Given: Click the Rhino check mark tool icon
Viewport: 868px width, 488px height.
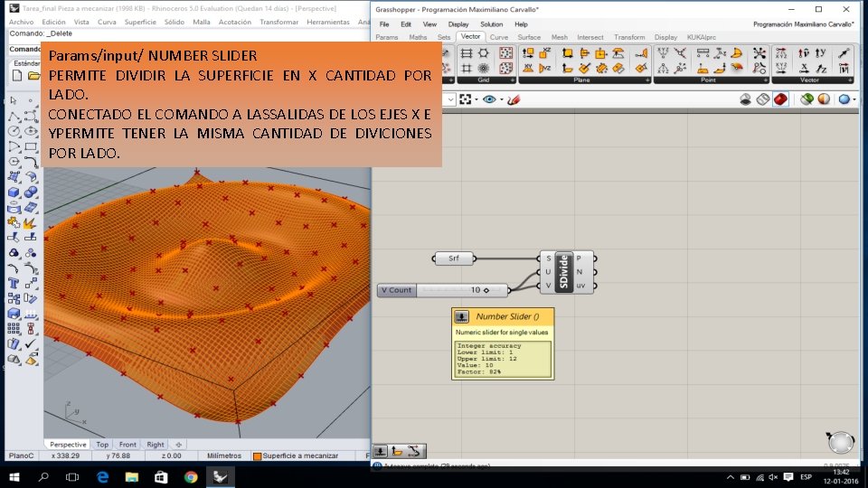Looking at the screenshot, I should click(x=31, y=344).
